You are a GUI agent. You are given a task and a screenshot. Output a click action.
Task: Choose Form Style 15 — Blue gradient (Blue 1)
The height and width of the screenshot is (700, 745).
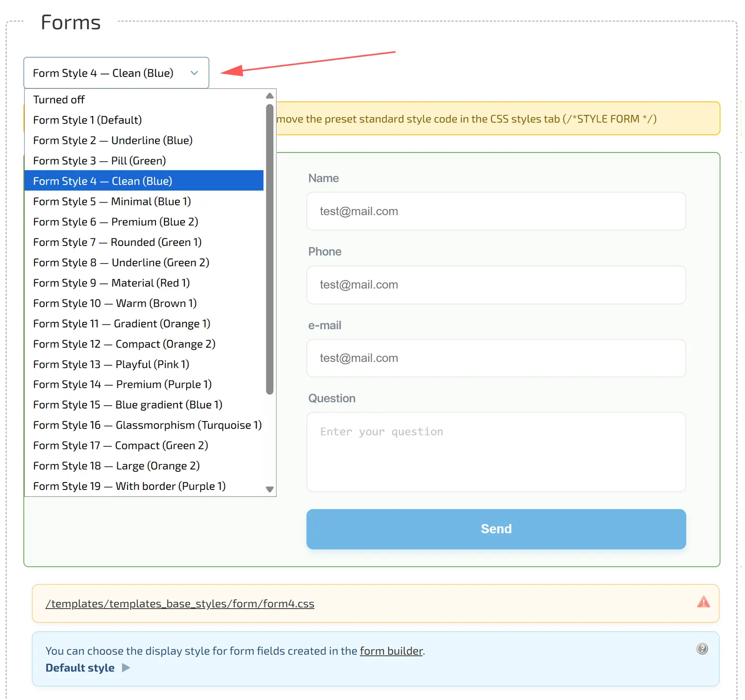pyautogui.click(x=144, y=405)
